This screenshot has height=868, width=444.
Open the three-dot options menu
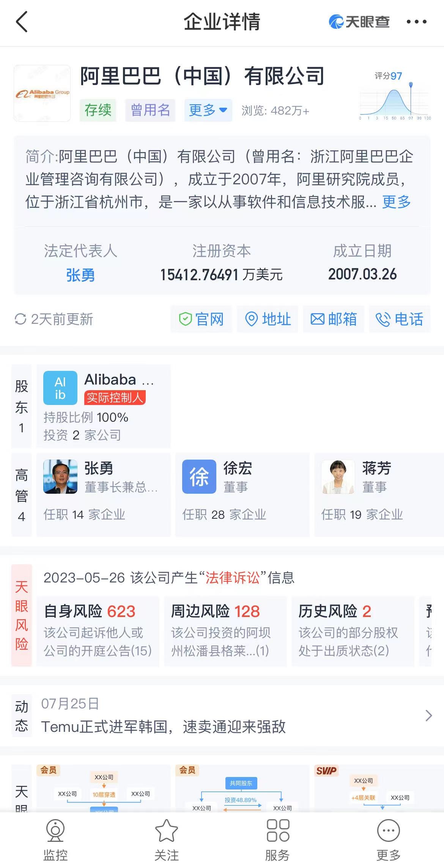(x=416, y=22)
